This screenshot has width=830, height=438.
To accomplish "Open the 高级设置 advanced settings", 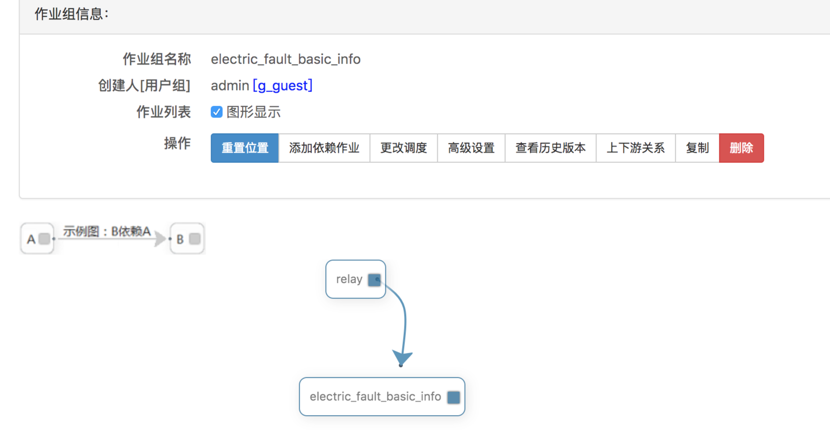I will [471, 148].
